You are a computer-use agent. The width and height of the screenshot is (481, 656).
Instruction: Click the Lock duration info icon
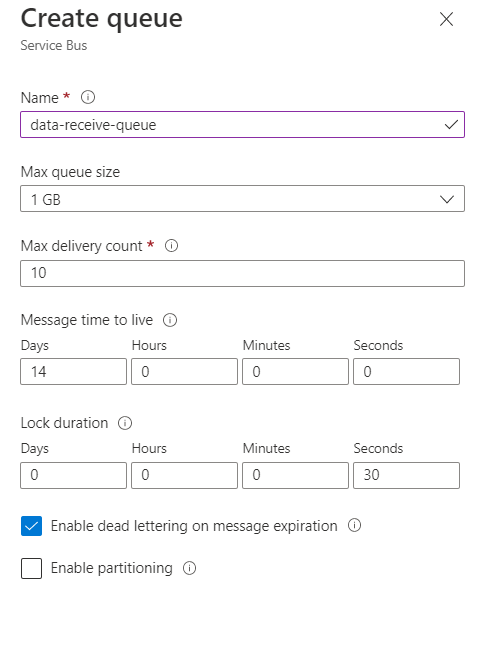pyautogui.click(x=125, y=423)
